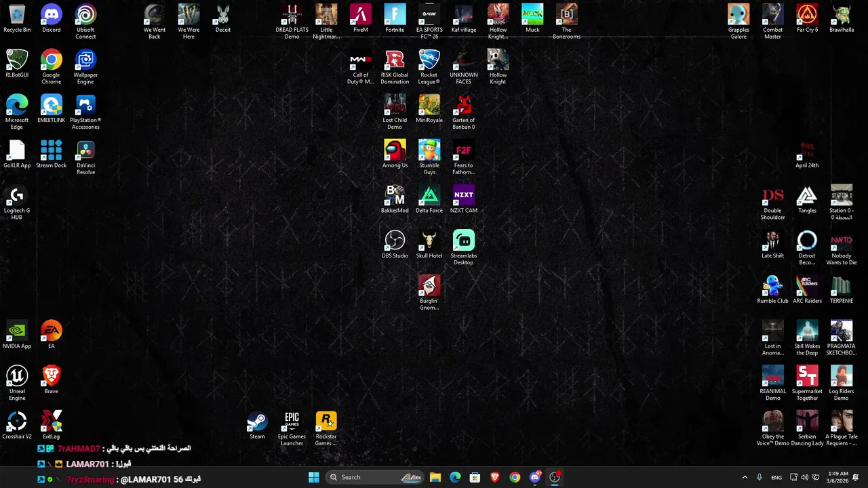Launch FiveM from the desktop

361,19
